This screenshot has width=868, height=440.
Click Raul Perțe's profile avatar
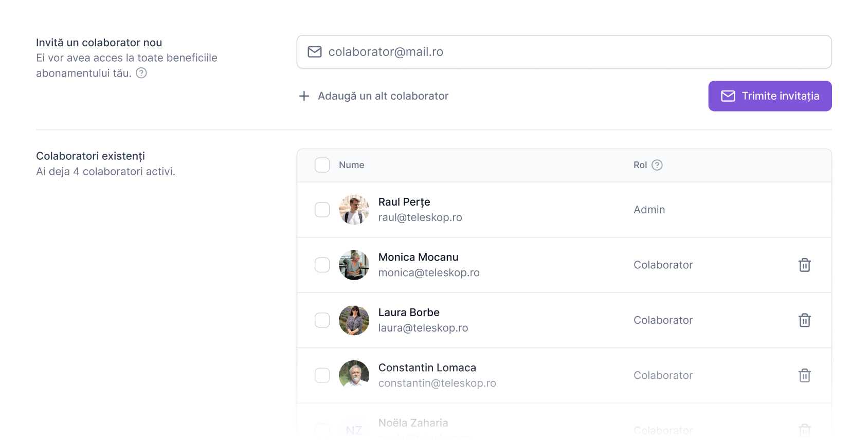pyautogui.click(x=354, y=210)
